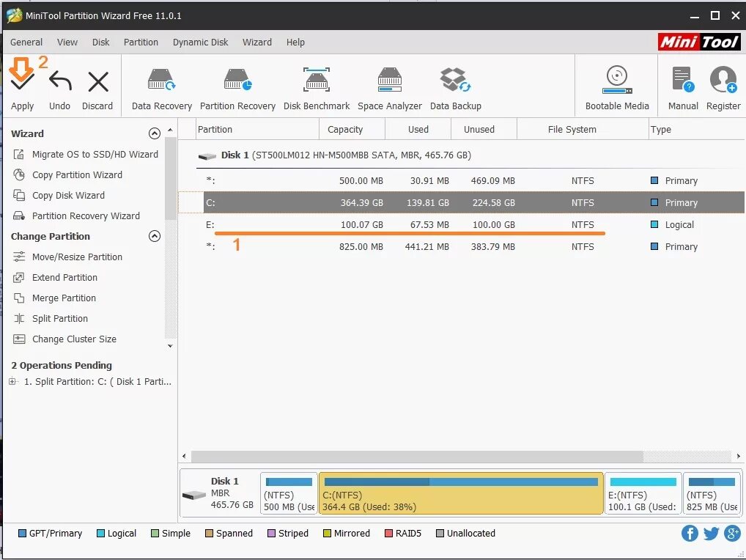Open the General menu
746x560 pixels.
(x=26, y=42)
